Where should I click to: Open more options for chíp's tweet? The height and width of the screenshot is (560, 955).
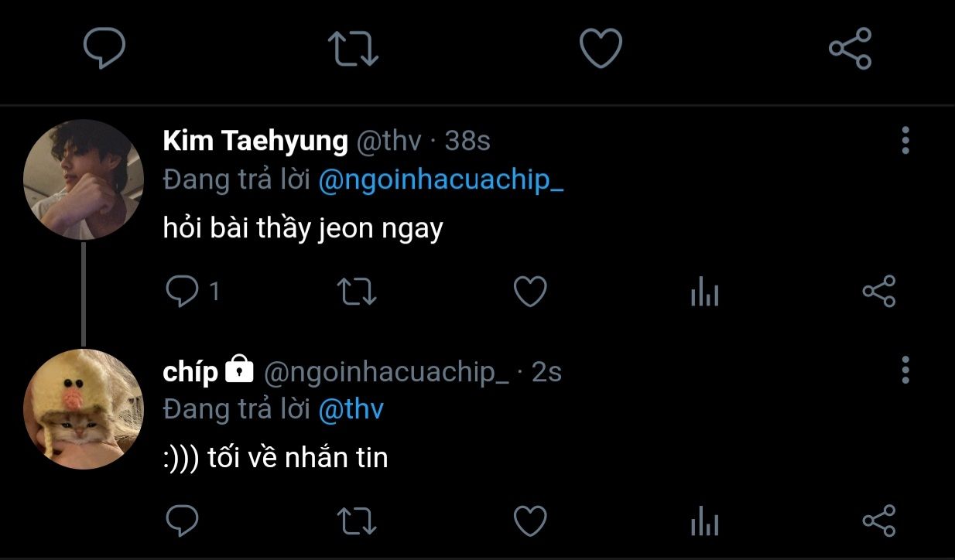coord(905,370)
